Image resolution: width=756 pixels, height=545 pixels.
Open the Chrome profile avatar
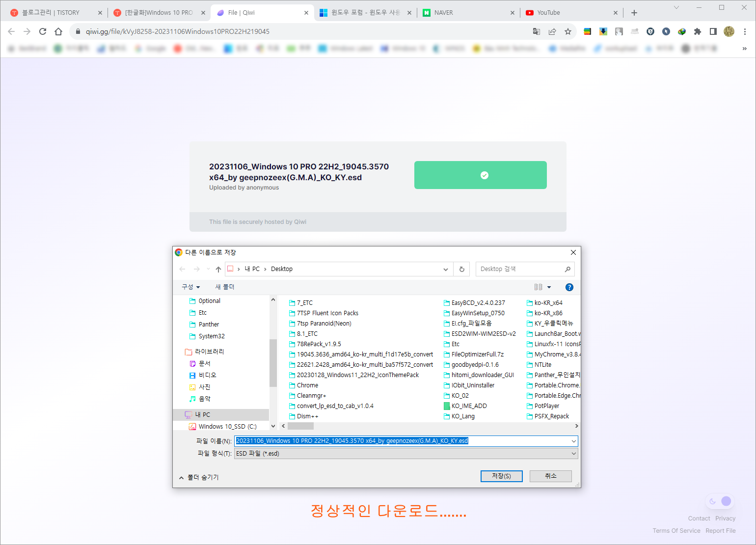pyautogui.click(x=729, y=31)
